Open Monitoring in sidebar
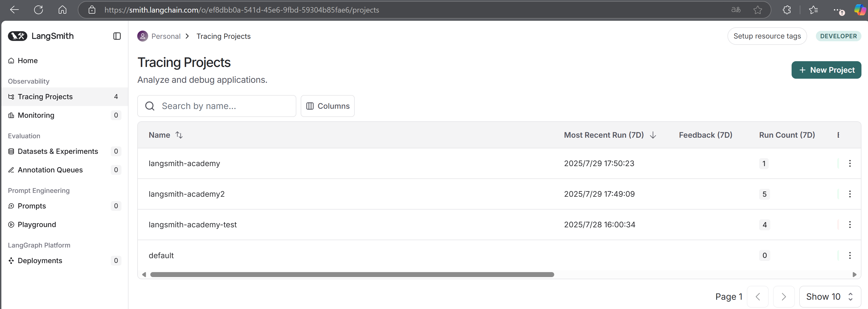This screenshot has height=309, width=868. point(64,115)
